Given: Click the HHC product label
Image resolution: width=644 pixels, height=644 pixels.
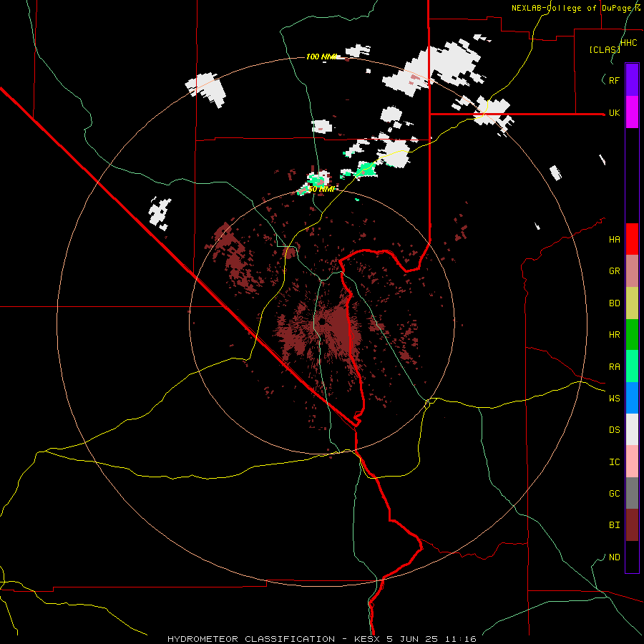Looking at the screenshot, I should coord(629,43).
